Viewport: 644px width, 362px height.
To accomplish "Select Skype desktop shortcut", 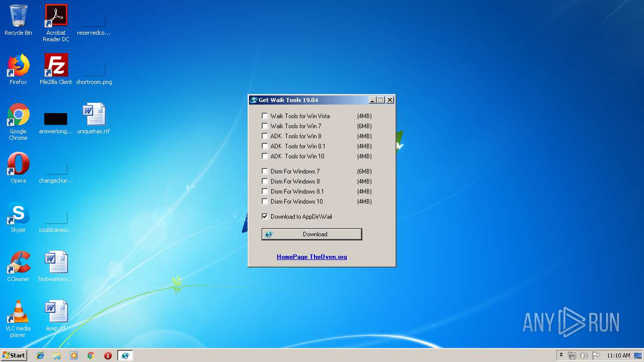I will click(x=18, y=217).
